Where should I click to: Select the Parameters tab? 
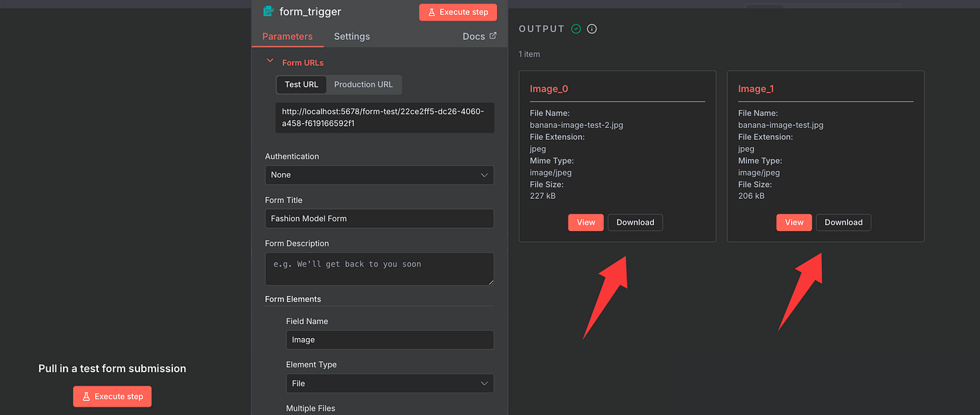pyautogui.click(x=287, y=36)
